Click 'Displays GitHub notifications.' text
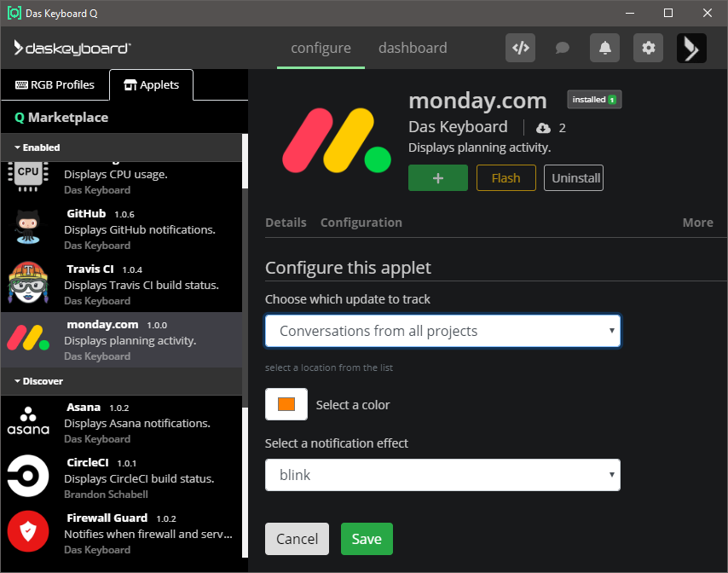The width and height of the screenshot is (728, 573). click(x=140, y=230)
